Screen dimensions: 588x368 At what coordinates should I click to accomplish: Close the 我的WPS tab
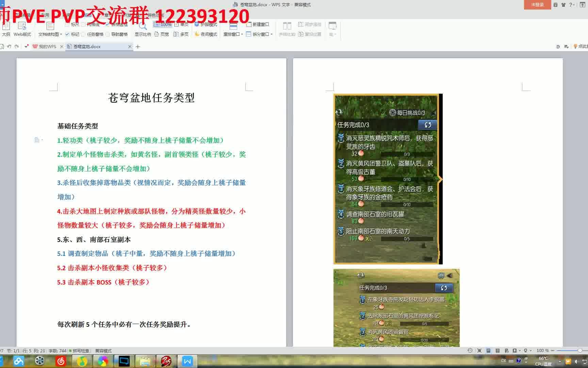tap(62, 47)
